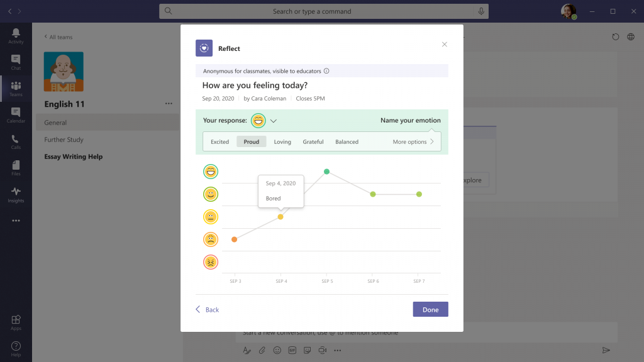
Task: Expand the Your response emoji dropdown
Action: pyautogui.click(x=274, y=119)
